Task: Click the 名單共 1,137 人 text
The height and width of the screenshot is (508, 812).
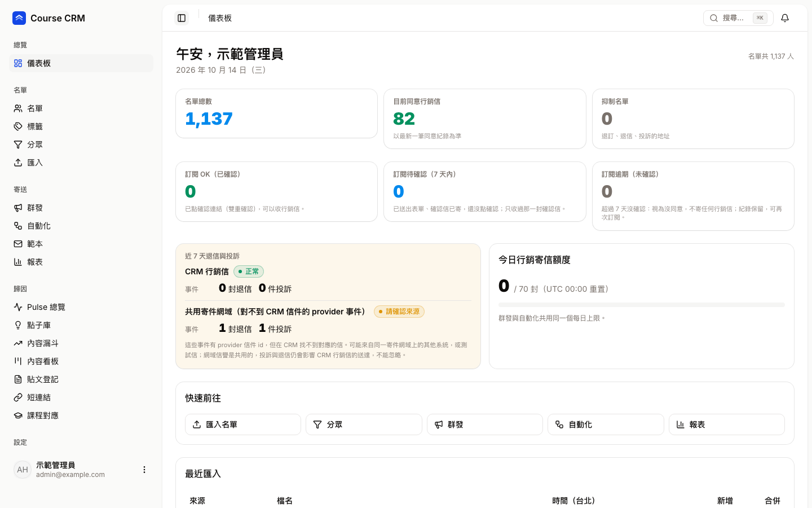Action: pyautogui.click(x=771, y=56)
